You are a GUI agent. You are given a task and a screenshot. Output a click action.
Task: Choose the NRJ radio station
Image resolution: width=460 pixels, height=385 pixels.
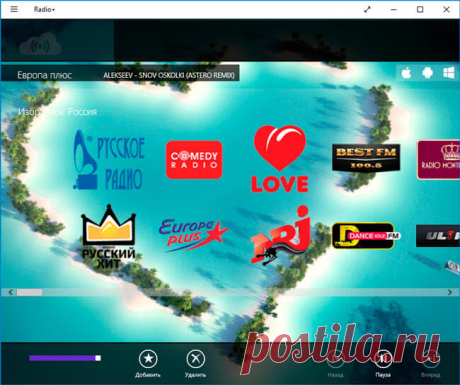tap(281, 235)
